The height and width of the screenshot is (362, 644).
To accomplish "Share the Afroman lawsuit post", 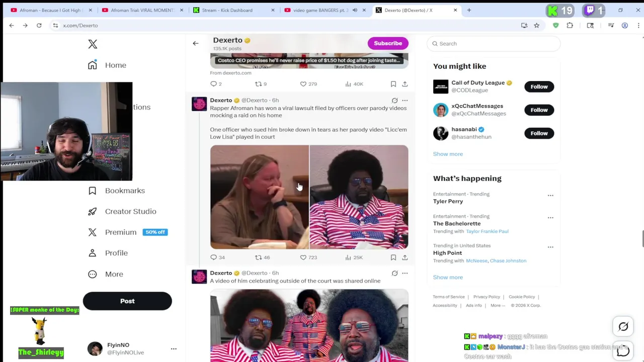I will 405,257.
